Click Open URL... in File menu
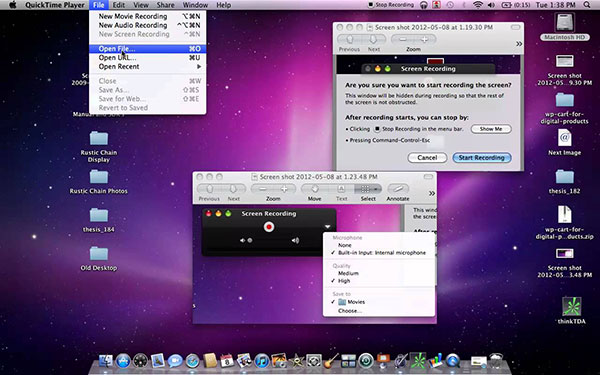The width and height of the screenshot is (600, 375). click(148, 57)
